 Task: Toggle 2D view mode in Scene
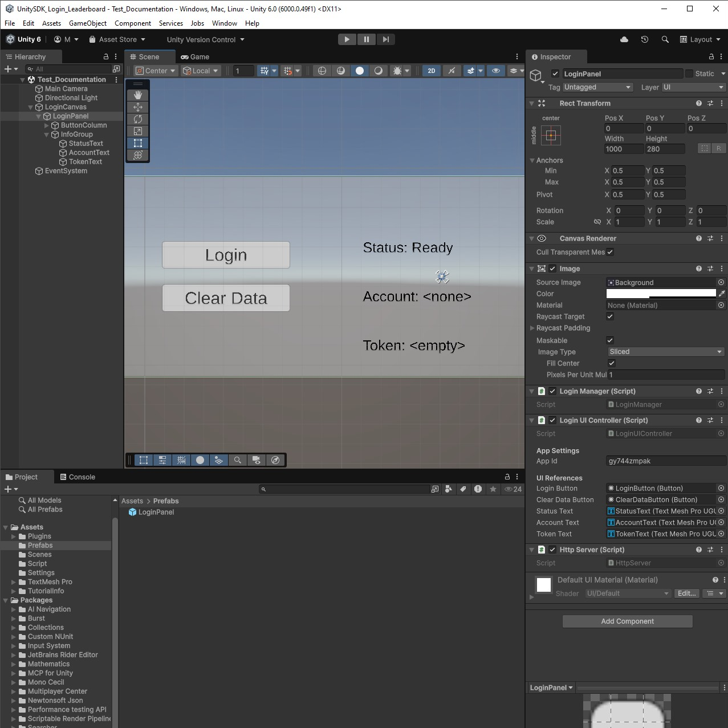pyautogui.click(x=432, y=71)
